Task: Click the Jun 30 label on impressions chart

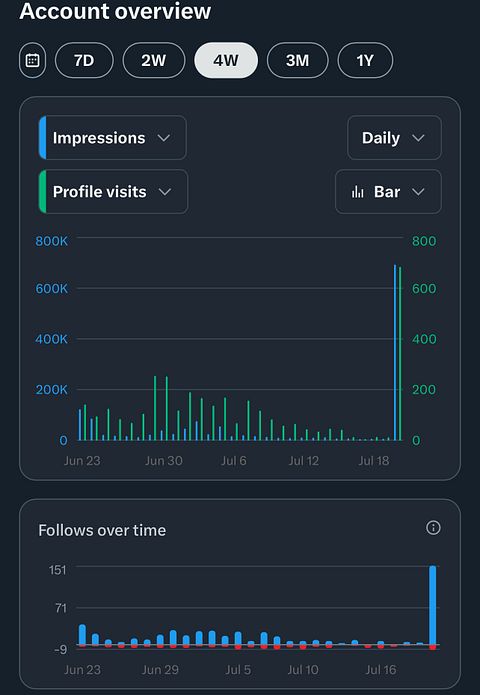Action: (x=164, y=461)
